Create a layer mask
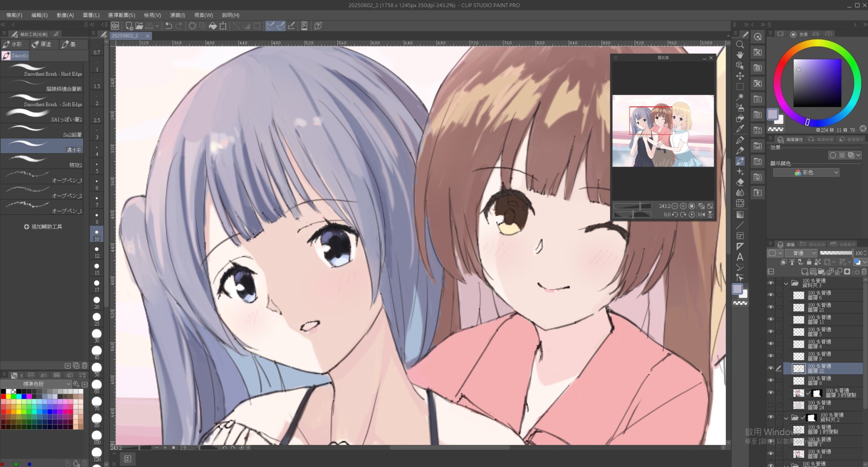This screenshot has height=467, width=868. tap(847, 271)
